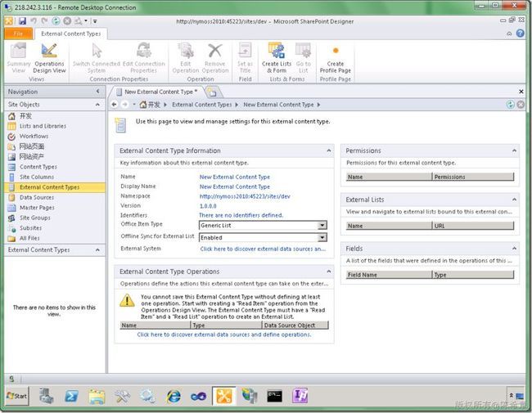Click Set as Title button
This screenshot has height=413, width=532.
245,58
